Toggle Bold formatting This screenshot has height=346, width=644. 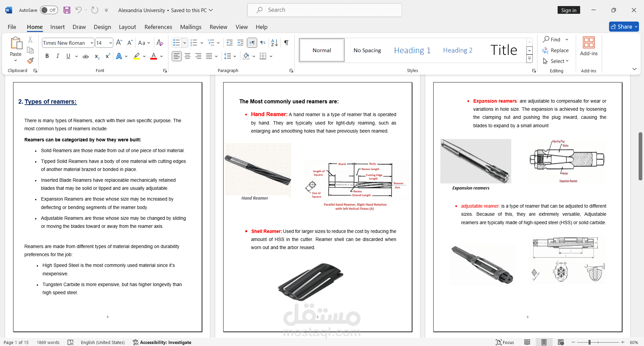pyautogui.click(x=47, y=56)
